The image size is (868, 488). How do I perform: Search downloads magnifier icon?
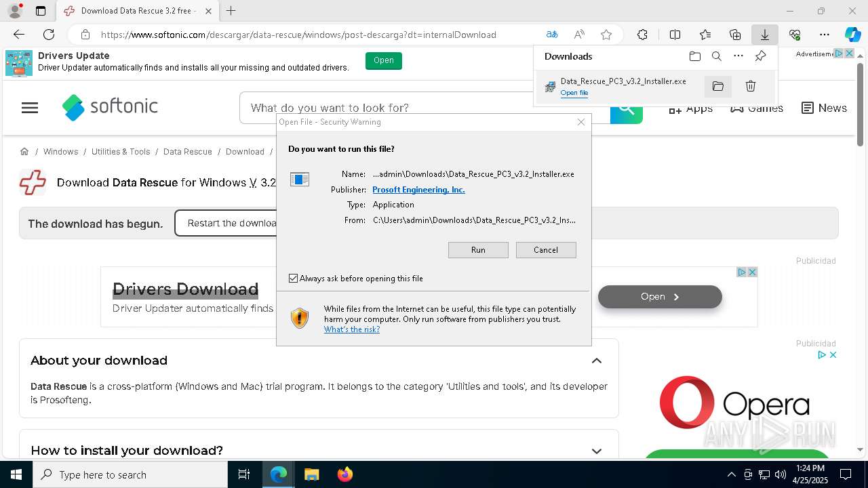click(x=717, y=56)
